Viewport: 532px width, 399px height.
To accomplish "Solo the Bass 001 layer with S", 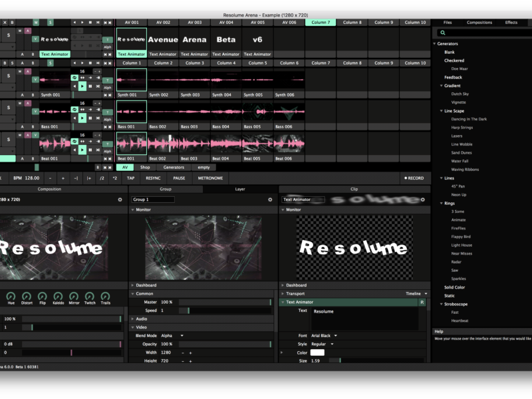I will 8,108.
